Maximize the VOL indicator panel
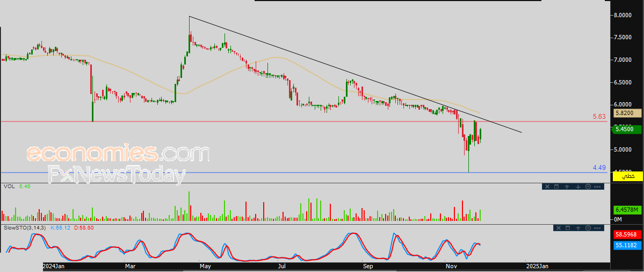The width and height of the screenshot is (644, 272). pyautogui.click(x=556, y=187)
